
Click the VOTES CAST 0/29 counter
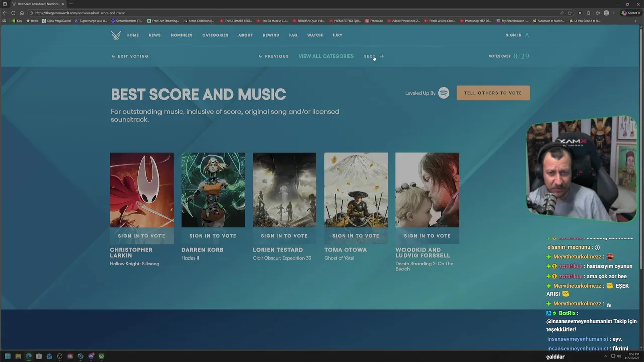[509, 56]
